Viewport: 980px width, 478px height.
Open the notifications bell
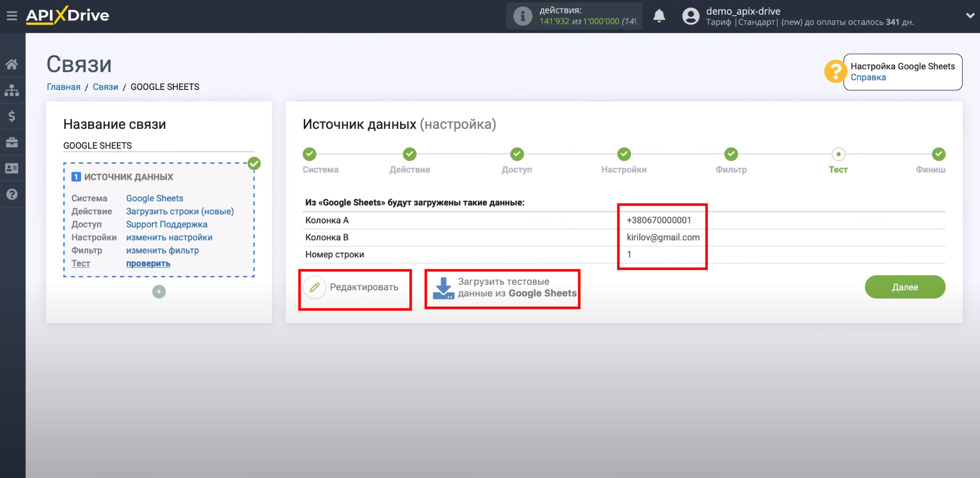659,16
